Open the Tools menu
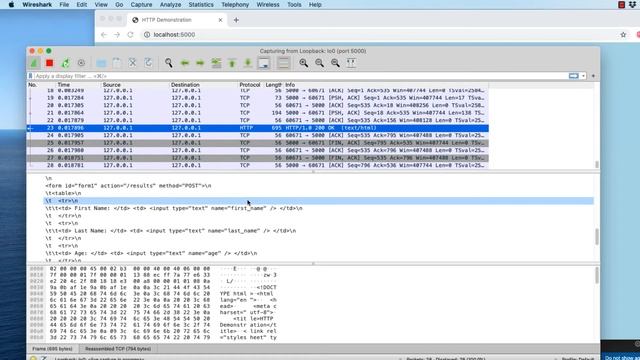 point(294,4)
